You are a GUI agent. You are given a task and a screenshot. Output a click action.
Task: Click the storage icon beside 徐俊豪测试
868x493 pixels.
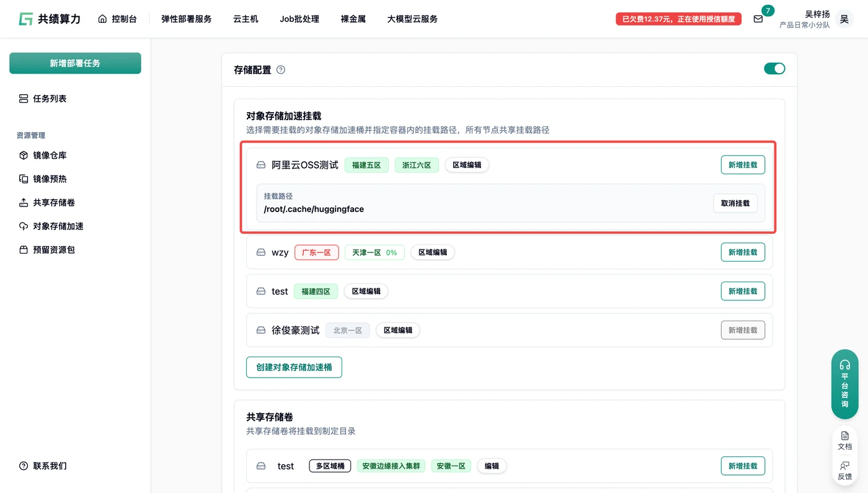261,331
